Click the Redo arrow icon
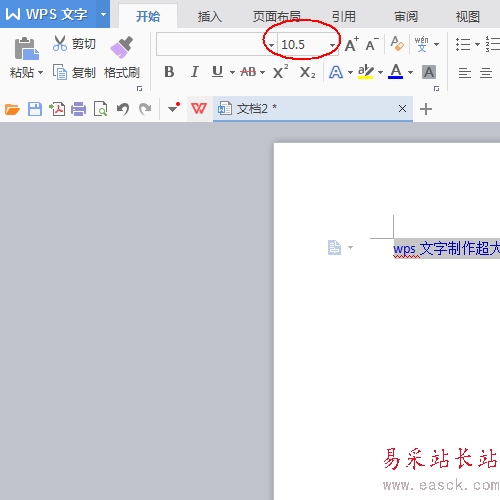The height and width of the screenshot is (500, 500). point(145,109)
